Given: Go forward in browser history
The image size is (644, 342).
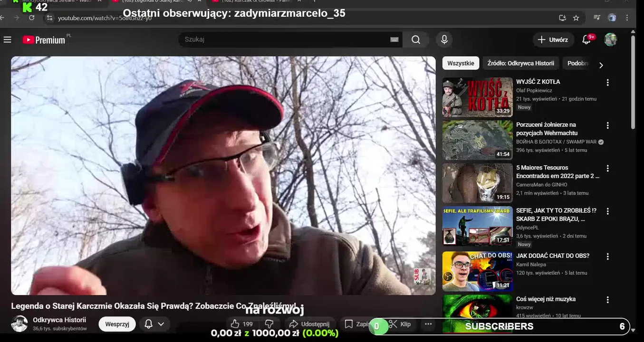Looking at the screenshot, I should pos(17,18).
